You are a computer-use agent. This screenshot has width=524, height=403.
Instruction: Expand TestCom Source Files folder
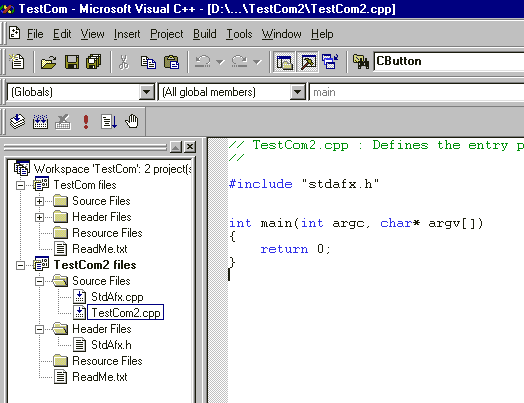(39, 201)
